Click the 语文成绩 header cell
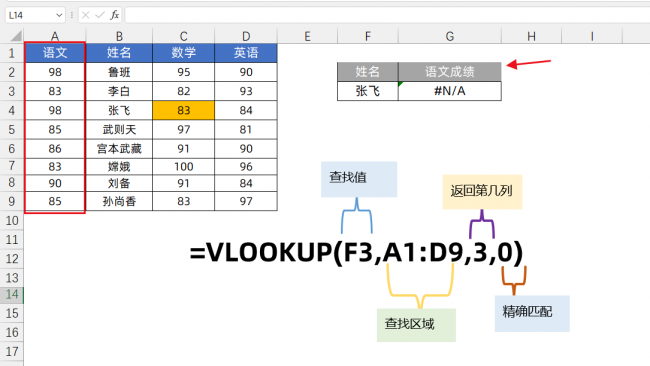Screen dimensions: 650x366 (450, 72)
